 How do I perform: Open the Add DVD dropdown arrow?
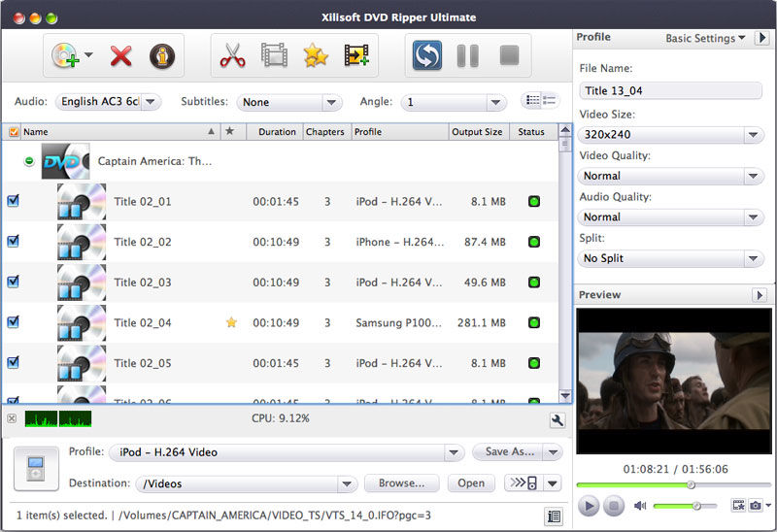coord(88,54)
